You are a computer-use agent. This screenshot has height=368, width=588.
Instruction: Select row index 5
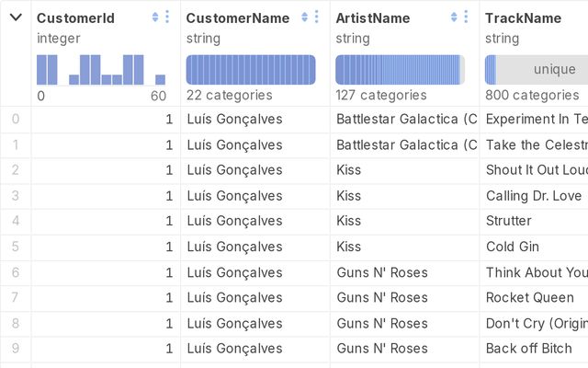[x=15, y=247]
